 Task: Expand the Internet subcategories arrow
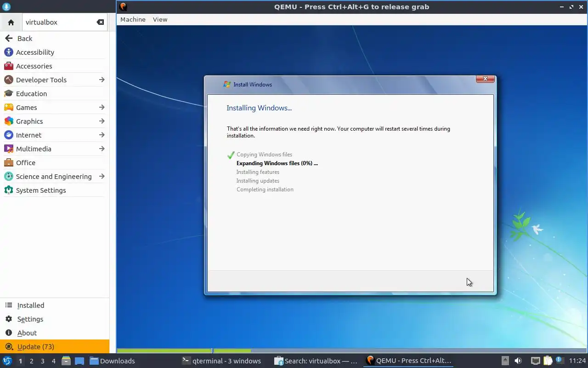tap(102, 135)
